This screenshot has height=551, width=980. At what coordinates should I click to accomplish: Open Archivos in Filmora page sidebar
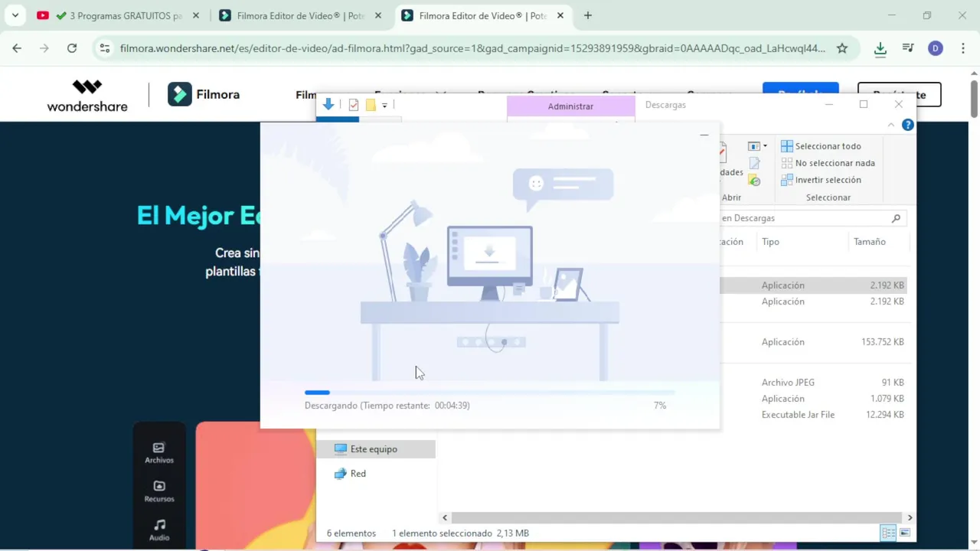(159, 453)
